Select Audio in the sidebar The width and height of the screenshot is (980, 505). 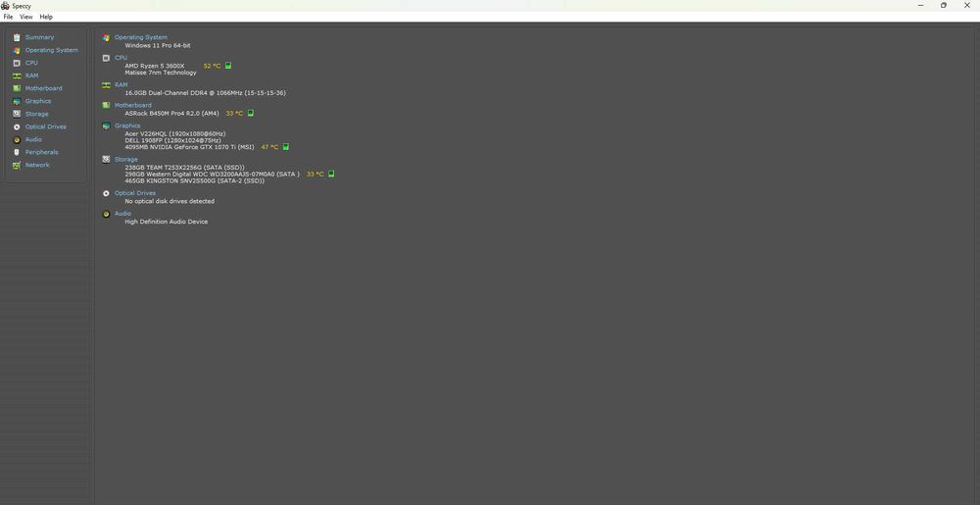click(x=33, y=139)
